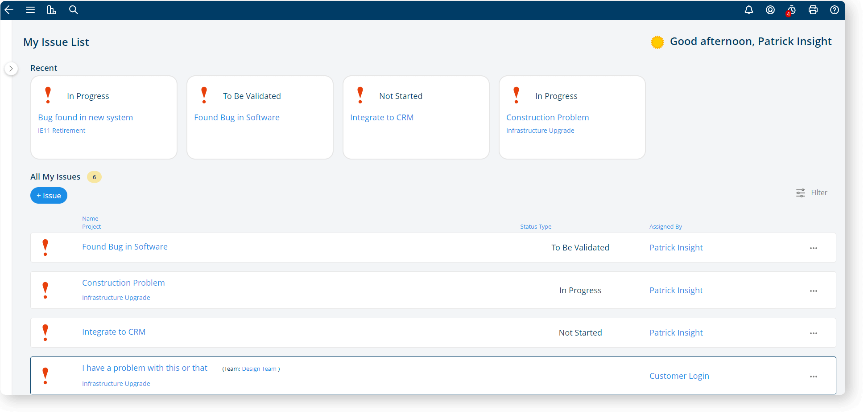The height and width of the screenshot is (418, 868).
Task: Open Infrastructure Upgrade in recent card
Action: pos(540,131)
